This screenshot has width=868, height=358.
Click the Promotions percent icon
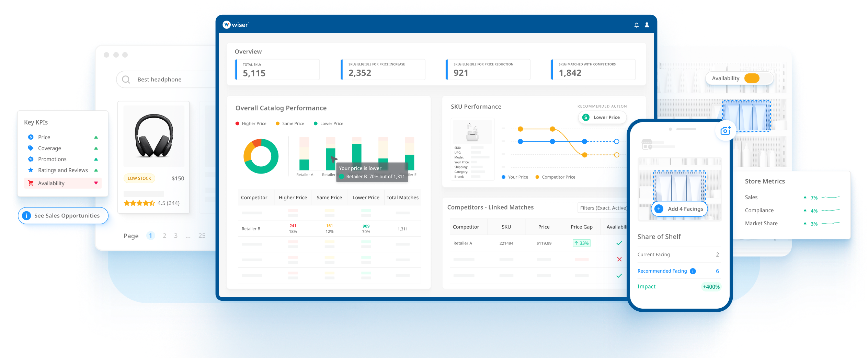point(31,159)
